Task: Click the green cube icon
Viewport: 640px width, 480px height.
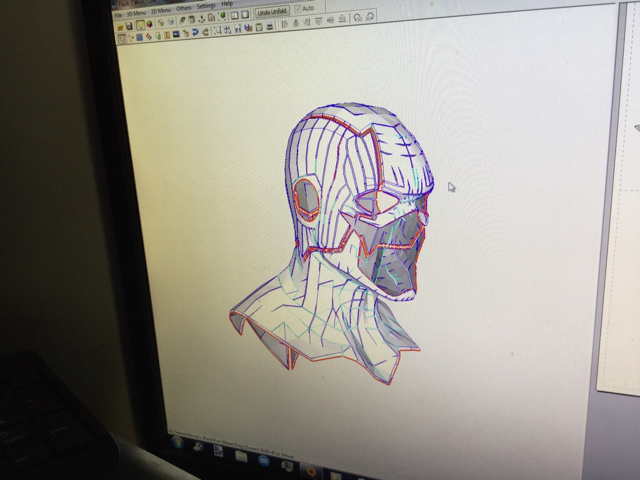Action: [222, 16]
